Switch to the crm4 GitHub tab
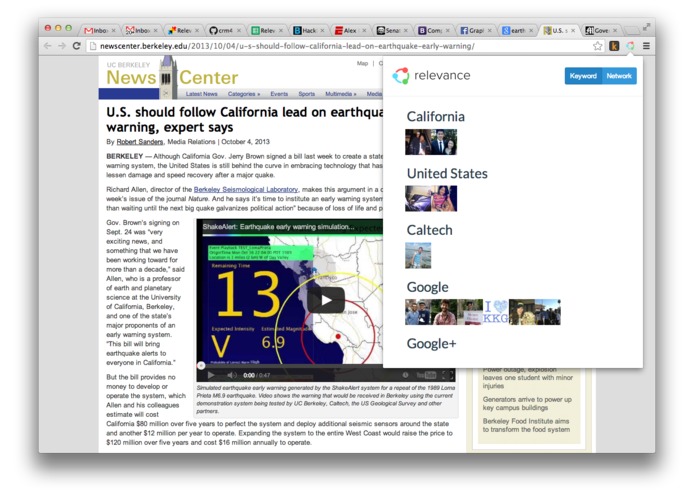The height and width of the screenshot is (494, 695). [x=225, y=30]
